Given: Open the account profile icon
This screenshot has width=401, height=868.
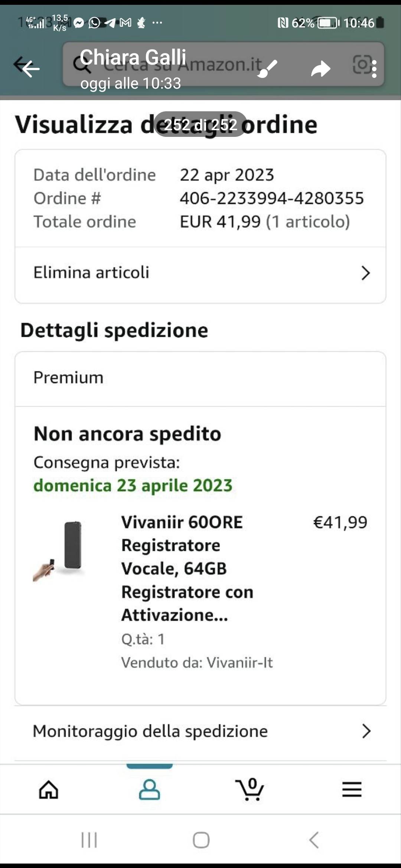Looking at the screenshot, I should click(149, 789).
